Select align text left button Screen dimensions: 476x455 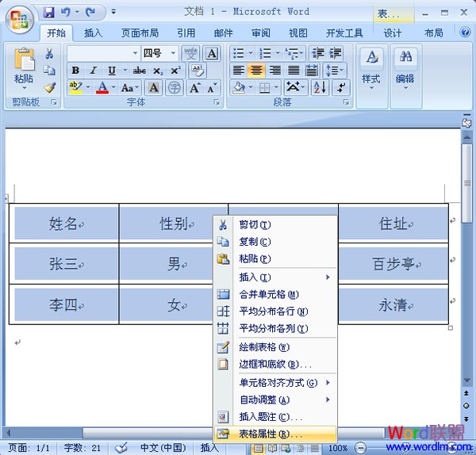(x=239, y=71)
